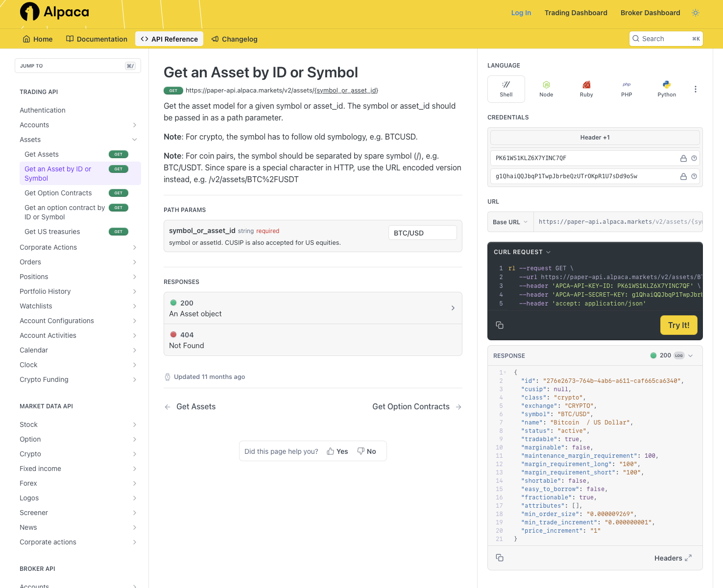Copy the cURL request code

tap(500, 325)
